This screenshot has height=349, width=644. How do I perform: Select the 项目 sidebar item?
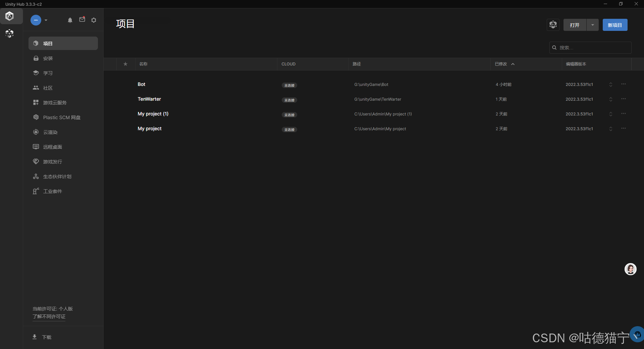pos(63,44)
